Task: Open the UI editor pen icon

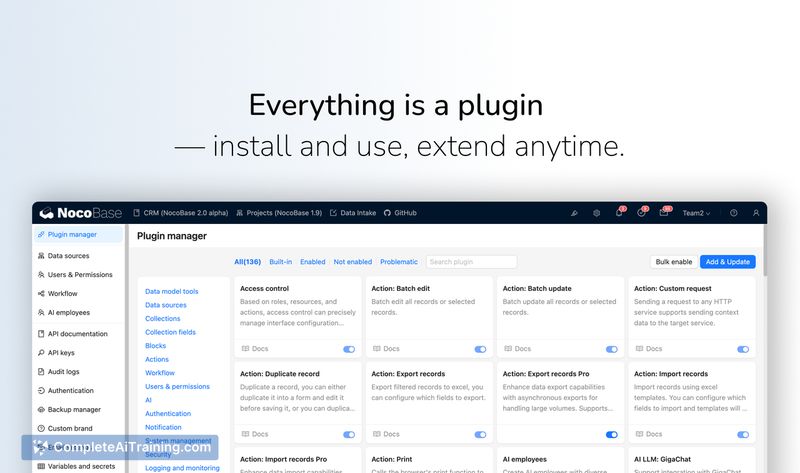Action: 574,213
